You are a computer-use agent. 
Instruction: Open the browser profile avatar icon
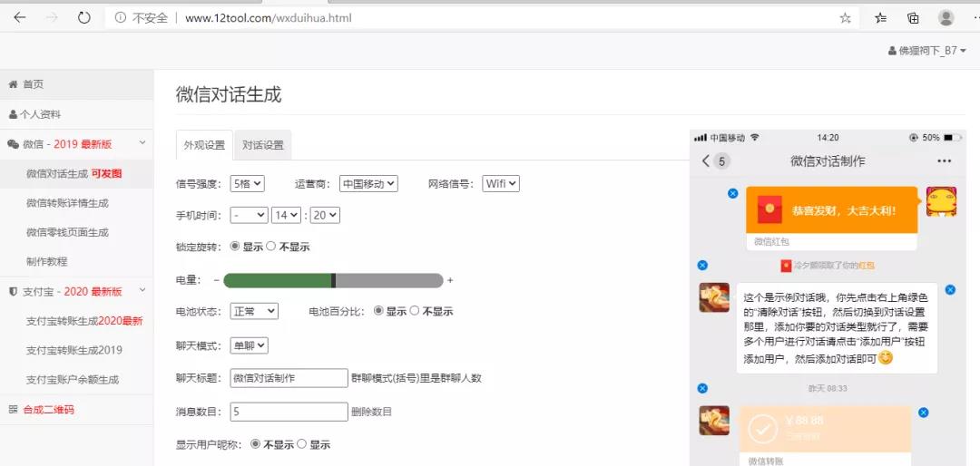[x=946, y=17]
